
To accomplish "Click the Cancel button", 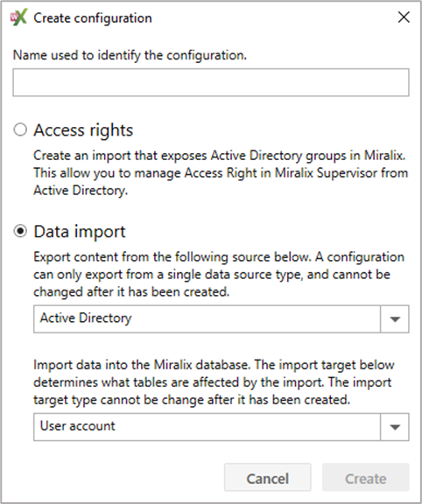I will (268, 478).
